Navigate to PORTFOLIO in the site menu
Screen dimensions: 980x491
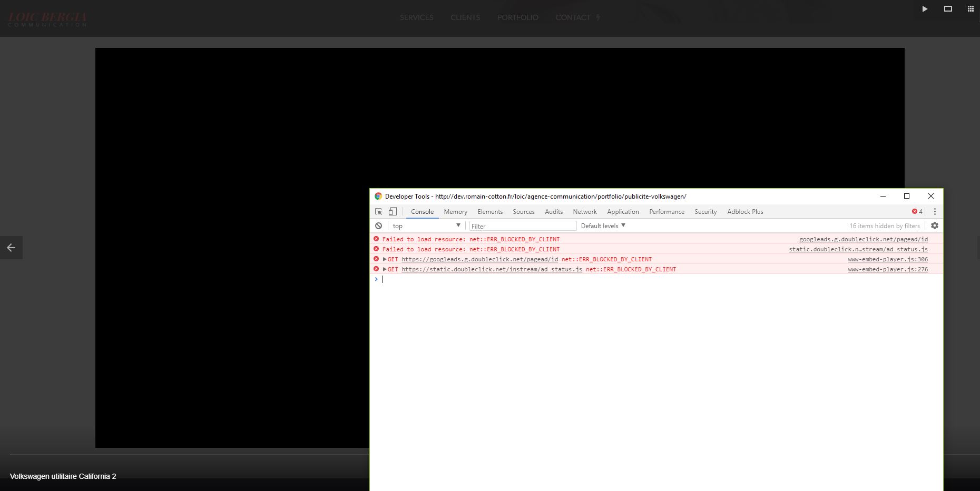pyautogui.click(x=517, y=17)
